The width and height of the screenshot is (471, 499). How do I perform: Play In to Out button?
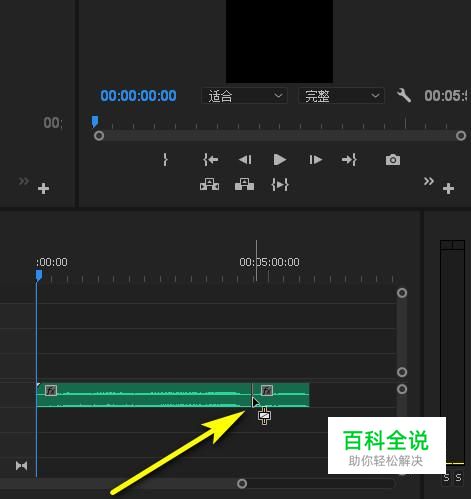pyautogui.click(x=280, y=184)
